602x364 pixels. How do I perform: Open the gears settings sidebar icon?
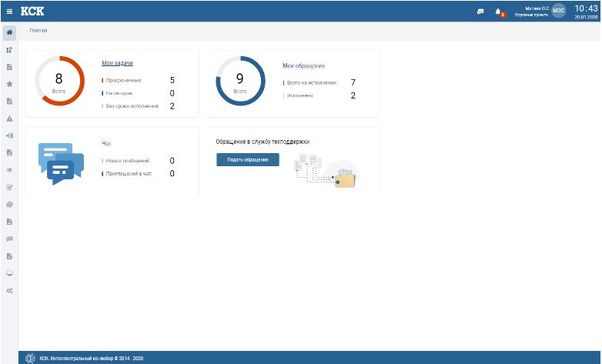click(x=9, y=290)
